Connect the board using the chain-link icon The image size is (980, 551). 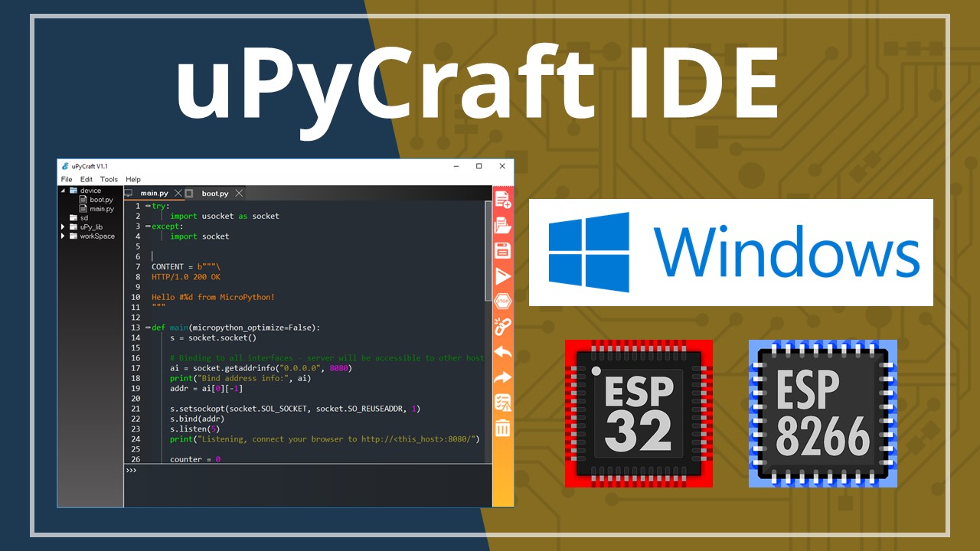501,326
